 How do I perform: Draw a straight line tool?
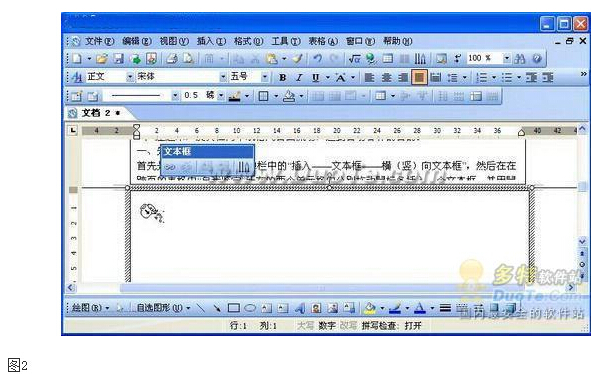coord(201,308)
